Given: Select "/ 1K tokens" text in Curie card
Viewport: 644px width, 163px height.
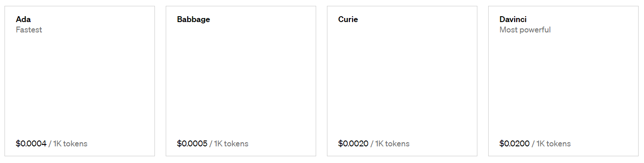Looking at the screenshot, I should click(390, 144).
